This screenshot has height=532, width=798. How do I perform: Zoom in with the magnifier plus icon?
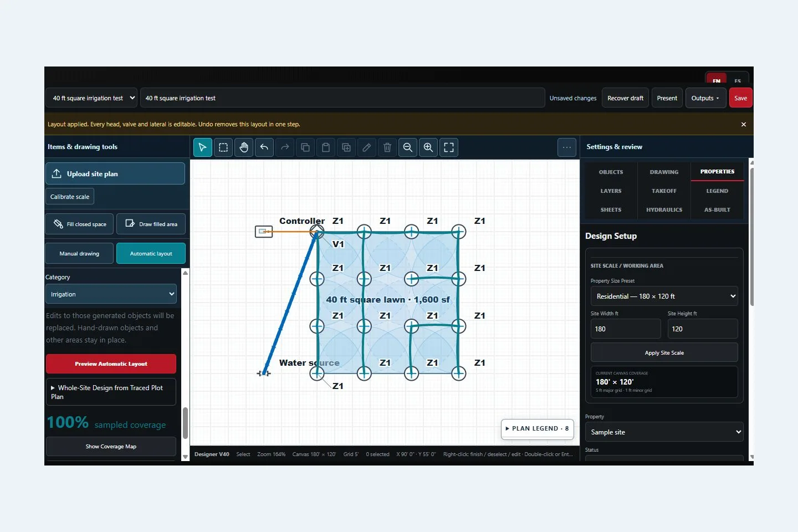(428, 147)
